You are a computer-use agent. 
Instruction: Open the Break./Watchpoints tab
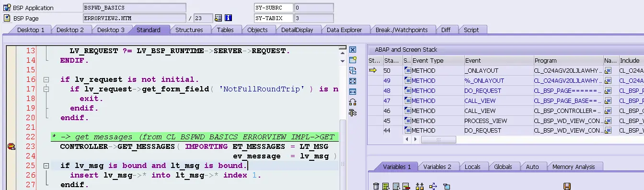coord(402,30)
